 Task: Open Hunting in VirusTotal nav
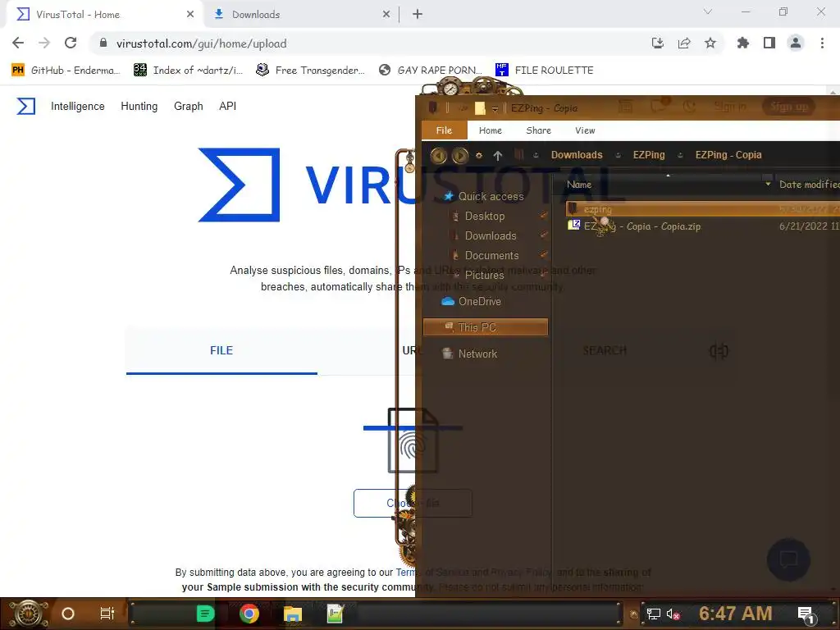pyautogui.click(x=139, y=106)
